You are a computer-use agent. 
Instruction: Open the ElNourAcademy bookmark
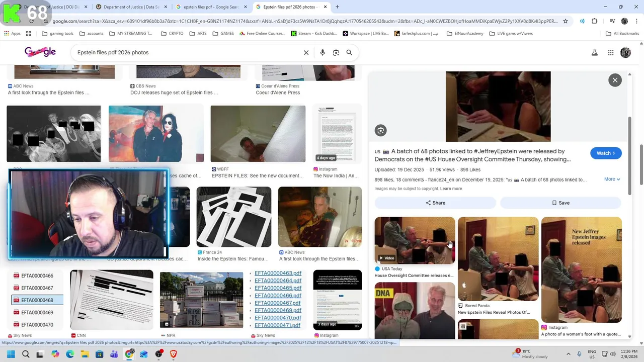(464, 34)
